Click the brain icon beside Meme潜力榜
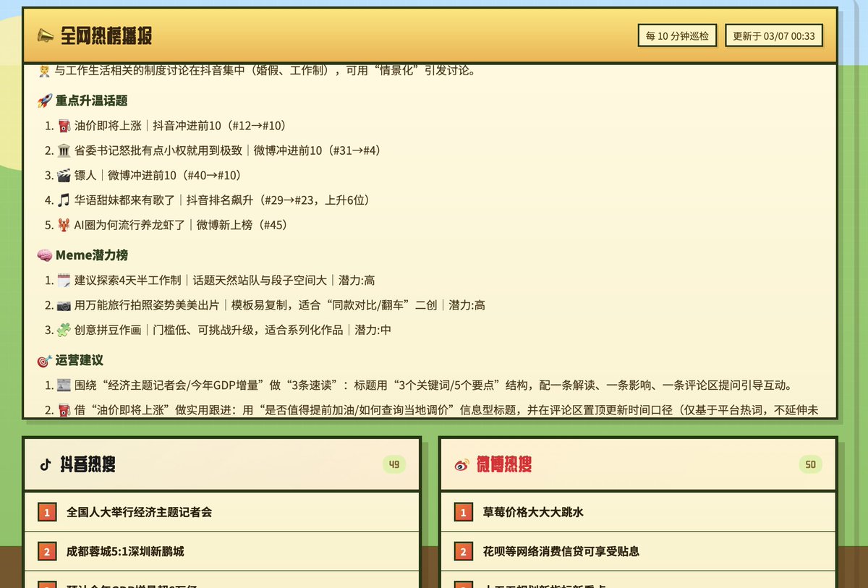 pyautogui.click(x=45, y=255)
